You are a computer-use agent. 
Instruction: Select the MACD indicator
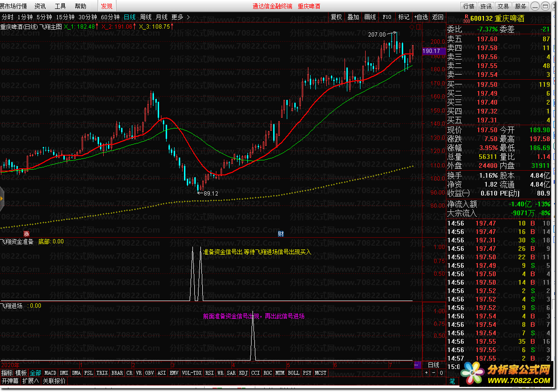[x=50, y=373]
